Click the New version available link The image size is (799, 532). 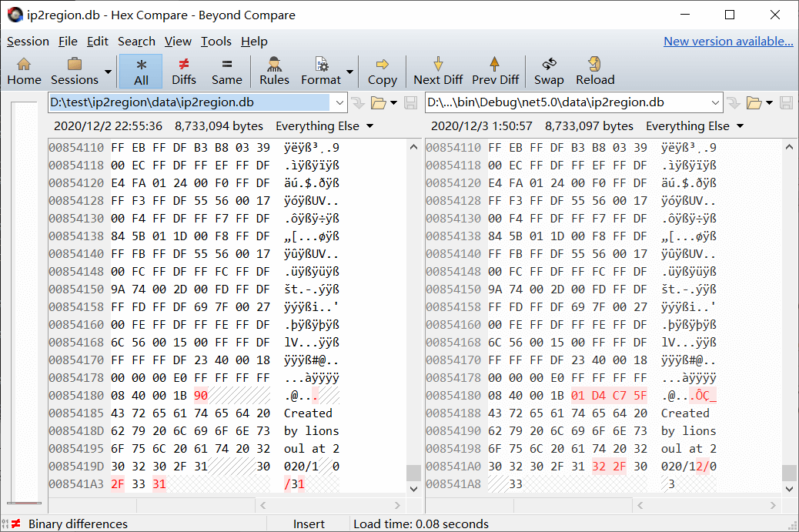[x=728, y=42]
